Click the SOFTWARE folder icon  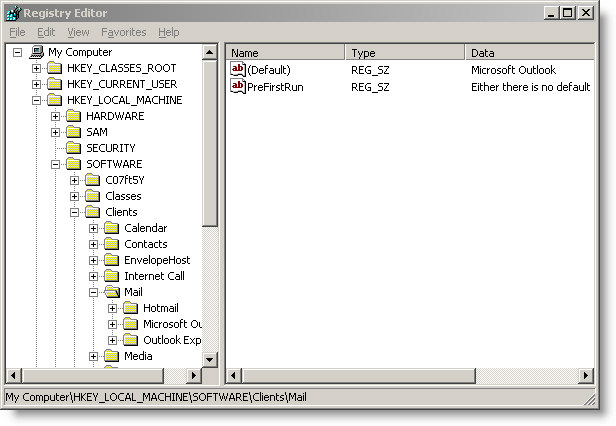[73, 164]
